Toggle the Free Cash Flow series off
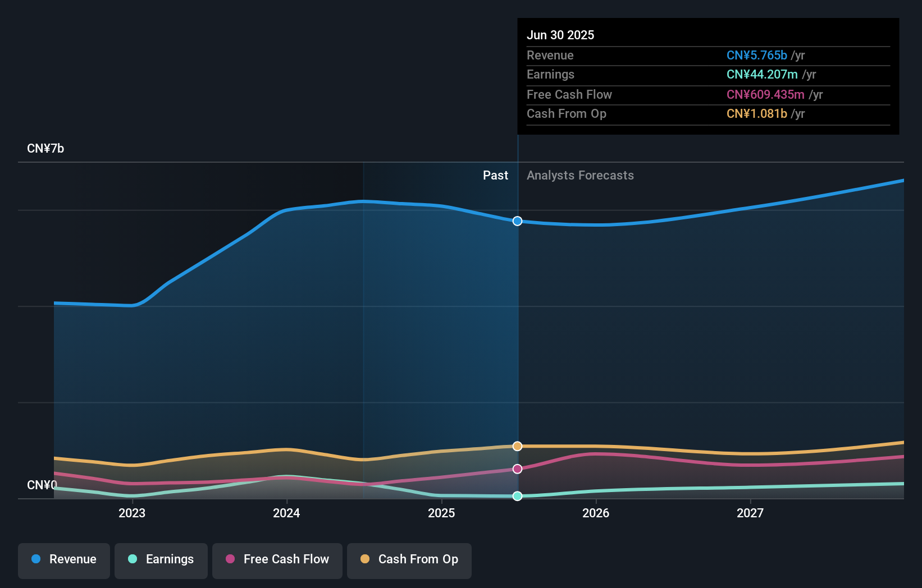Image resolution: width=922 pixels, height=588 pixels. coord(277,561)
